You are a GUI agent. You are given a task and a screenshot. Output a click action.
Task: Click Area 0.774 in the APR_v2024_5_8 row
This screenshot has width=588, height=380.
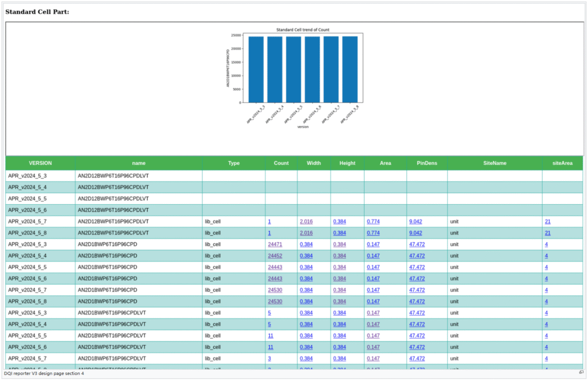click(x=373, y=233)
